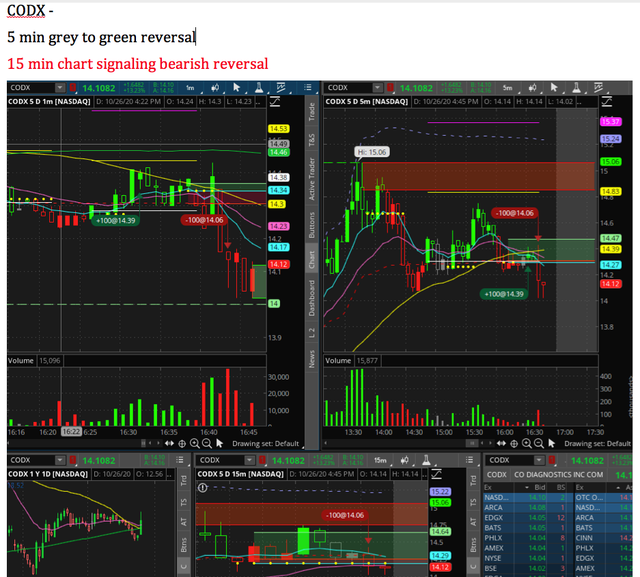Zoom out on the 1m chart

point(207,444)
